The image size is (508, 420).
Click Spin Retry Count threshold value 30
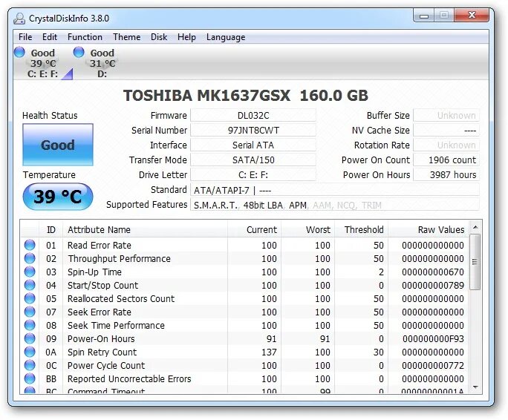[x=379, y=352]
